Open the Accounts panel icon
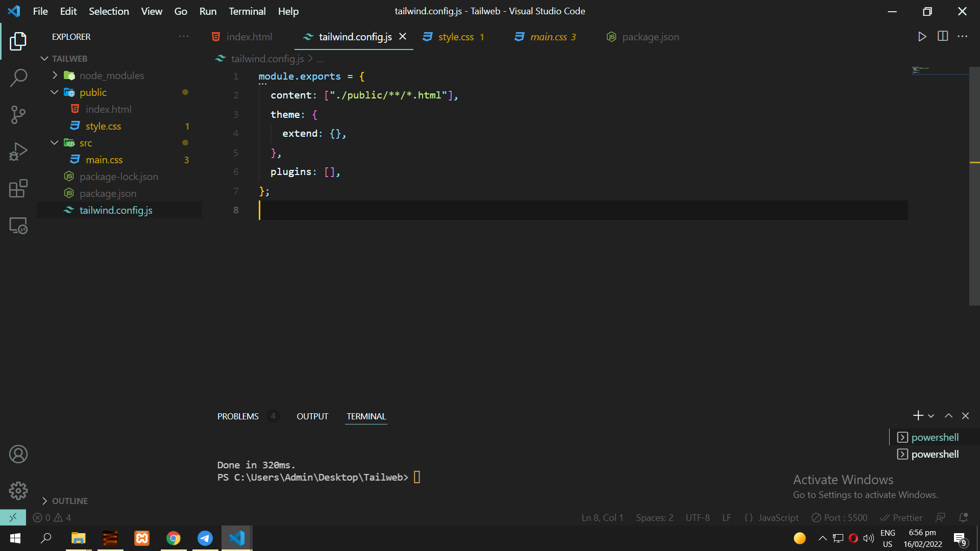980x551 pixels. pyautogui.click(x=18, y=454)
